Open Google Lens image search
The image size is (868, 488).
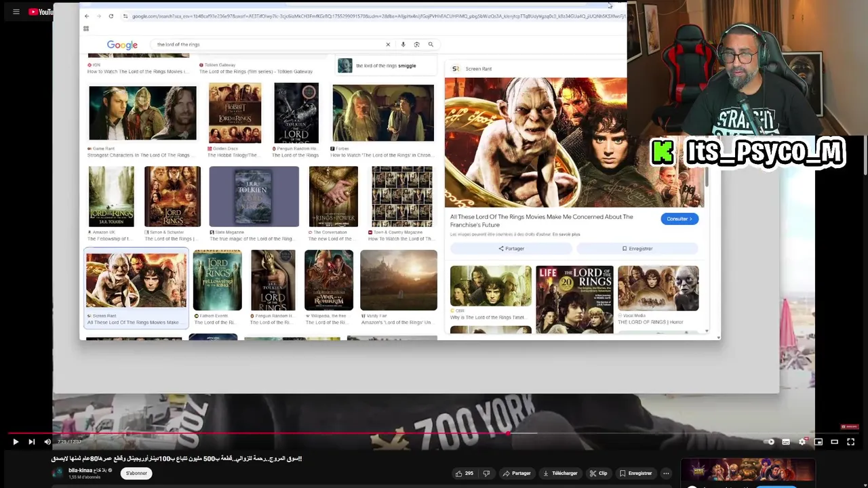click(x=416, y=45)
